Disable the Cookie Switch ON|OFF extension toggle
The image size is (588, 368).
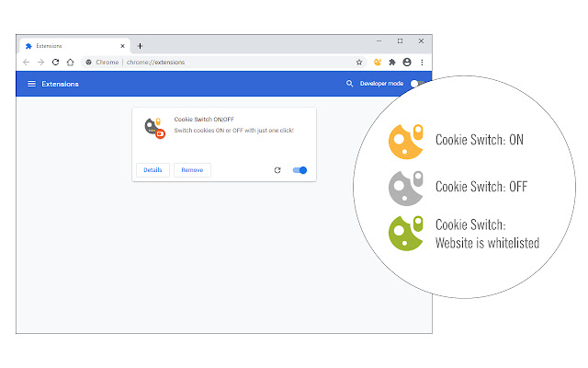pyautogui.click(x=300, y=170)
